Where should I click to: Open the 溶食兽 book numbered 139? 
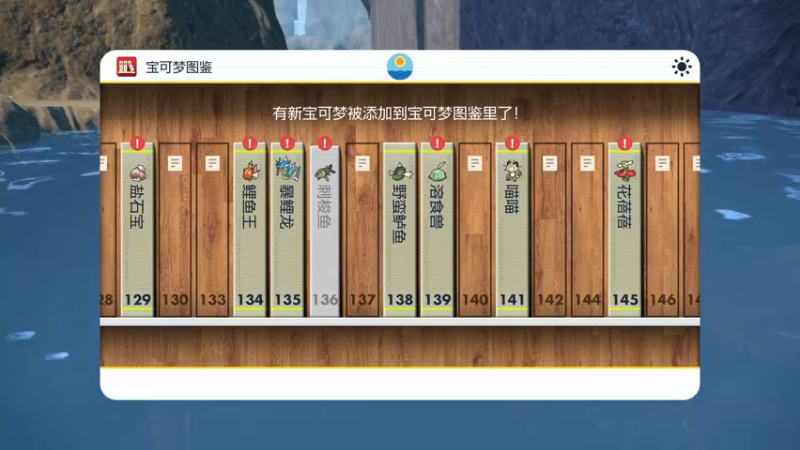point(437,230)
